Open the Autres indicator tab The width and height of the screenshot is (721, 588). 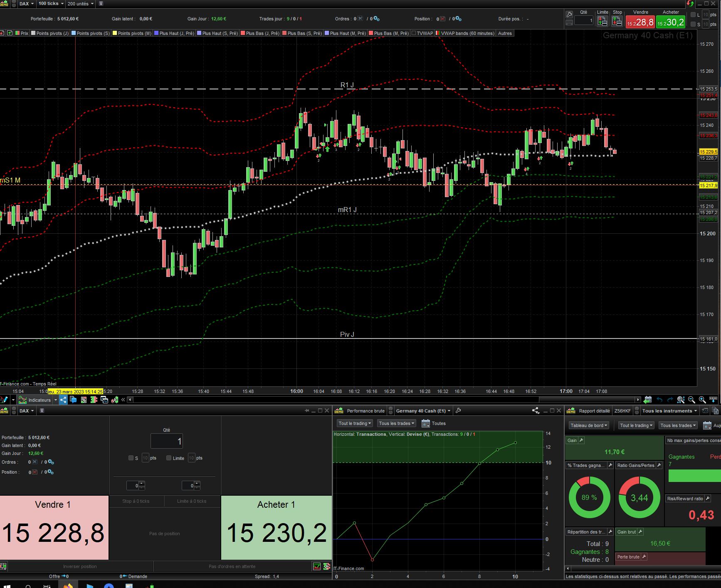point(505,33)
